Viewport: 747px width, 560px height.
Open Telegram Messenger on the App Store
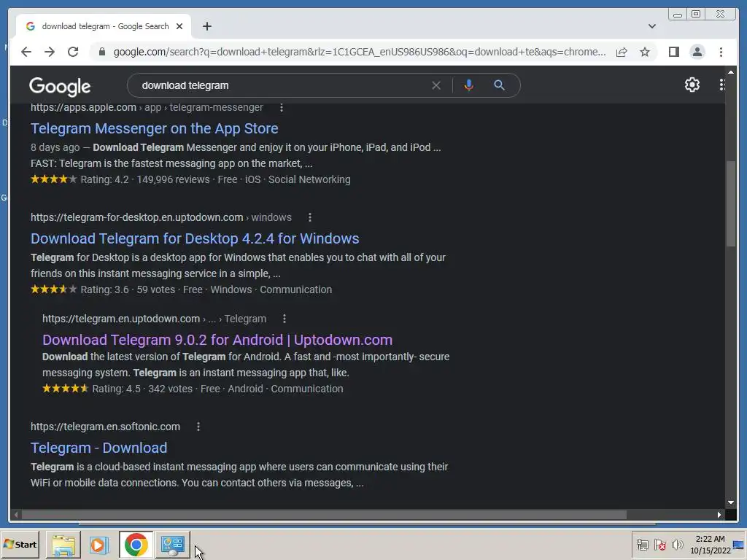click(155, 128)
